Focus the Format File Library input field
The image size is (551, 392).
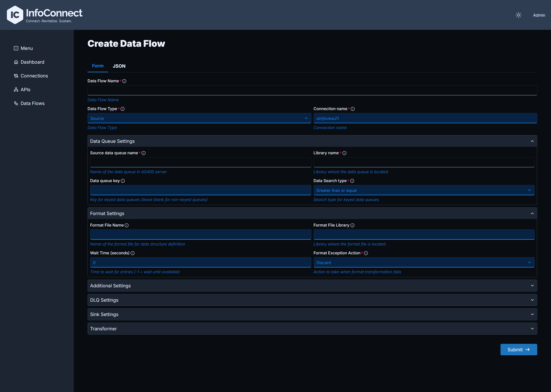424,235
